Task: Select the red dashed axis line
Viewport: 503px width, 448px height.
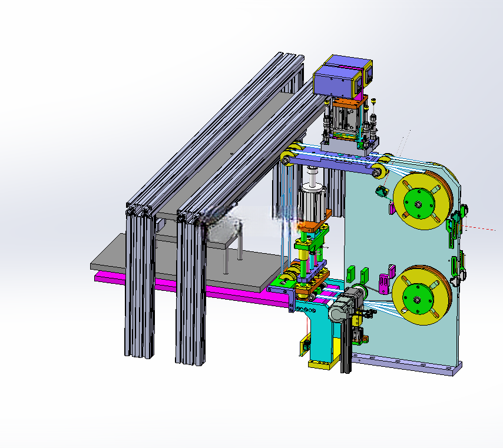Action: [479, 228]
